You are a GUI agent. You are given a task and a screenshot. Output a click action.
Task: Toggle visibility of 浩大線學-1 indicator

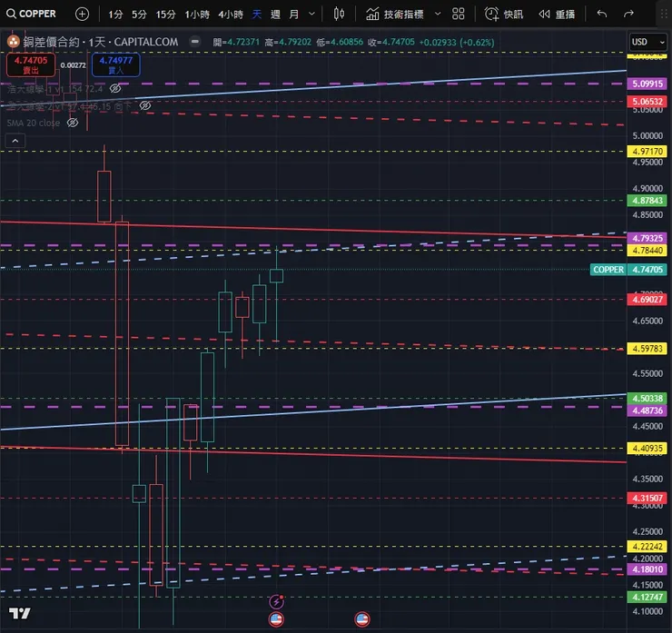pyautogui.click(x=114, y=89)
